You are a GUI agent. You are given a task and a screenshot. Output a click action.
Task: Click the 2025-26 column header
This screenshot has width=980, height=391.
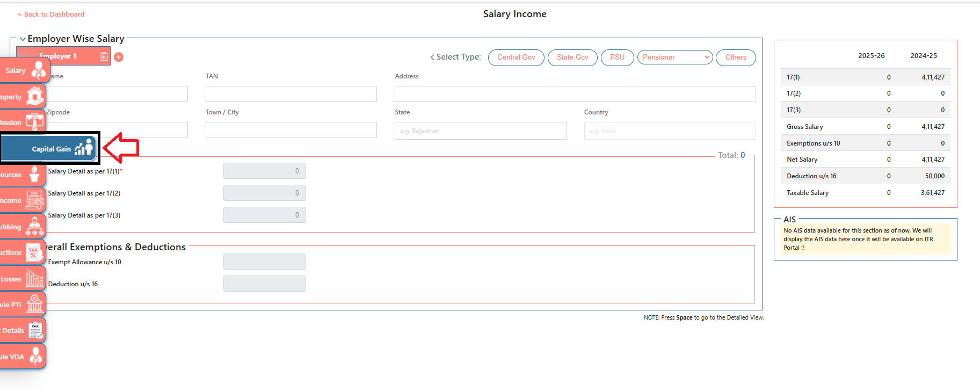click(x=871, y=56)
